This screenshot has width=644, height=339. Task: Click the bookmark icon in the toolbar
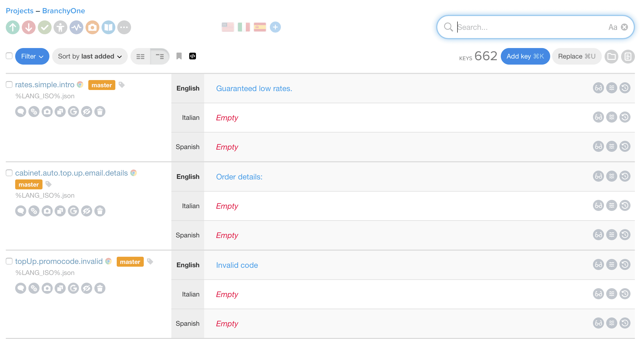[x=179, y=56]
